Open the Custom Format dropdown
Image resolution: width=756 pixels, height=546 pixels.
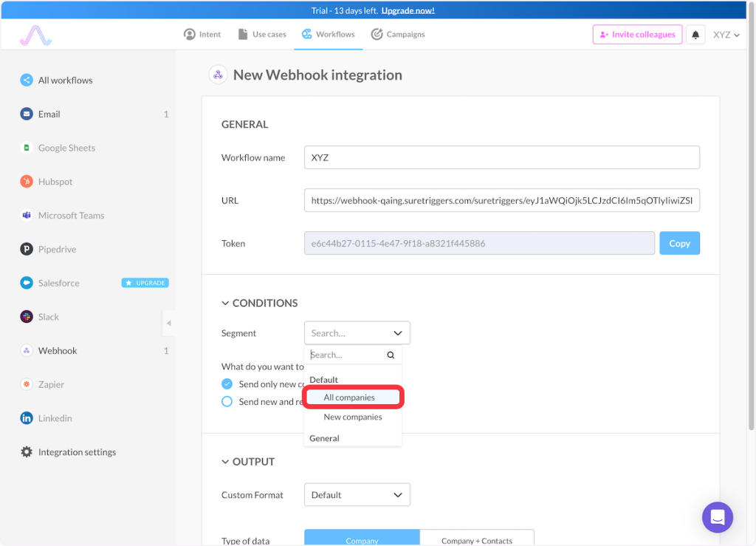[357, 495]
